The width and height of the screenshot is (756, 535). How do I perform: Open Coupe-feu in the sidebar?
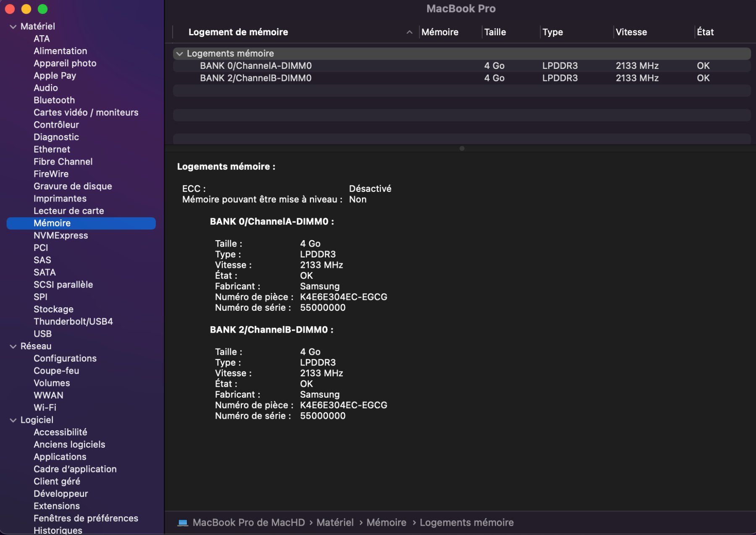[x=56, y=371]
